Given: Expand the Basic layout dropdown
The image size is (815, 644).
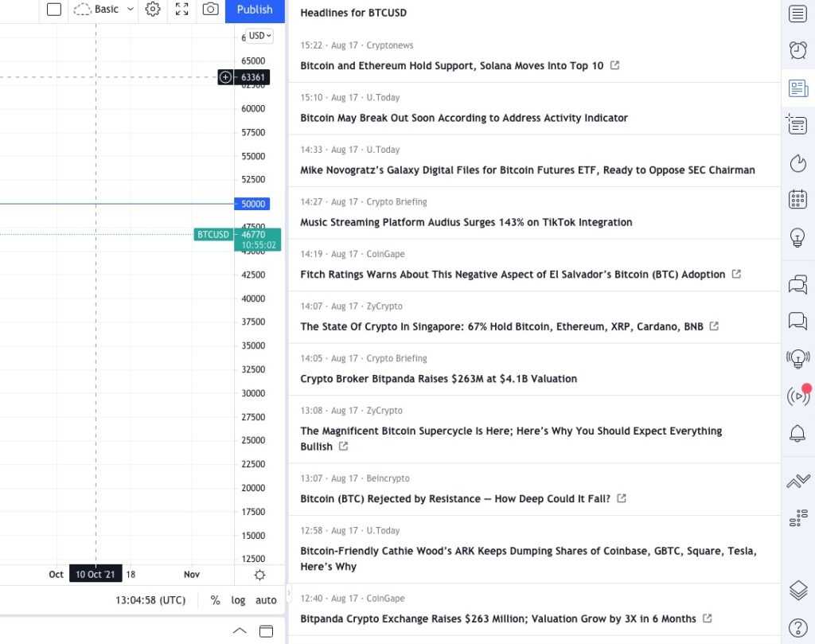Looking at the screenshot, I should coord(131,10).
